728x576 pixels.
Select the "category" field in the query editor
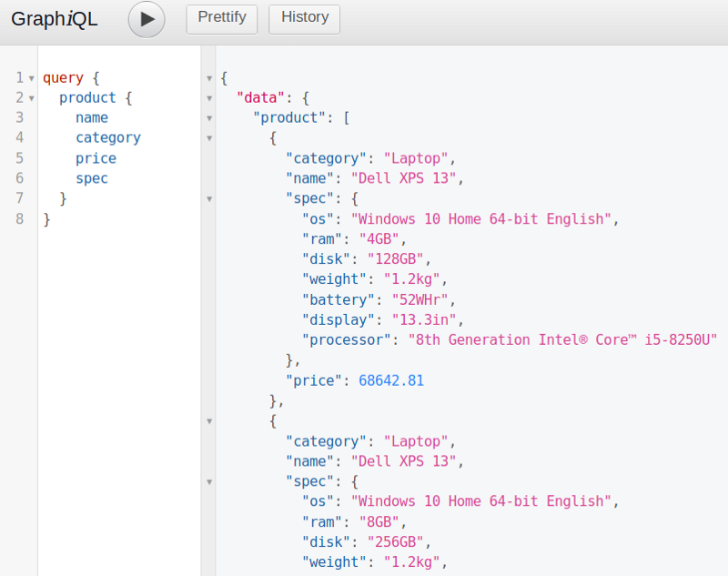point(107,137)
